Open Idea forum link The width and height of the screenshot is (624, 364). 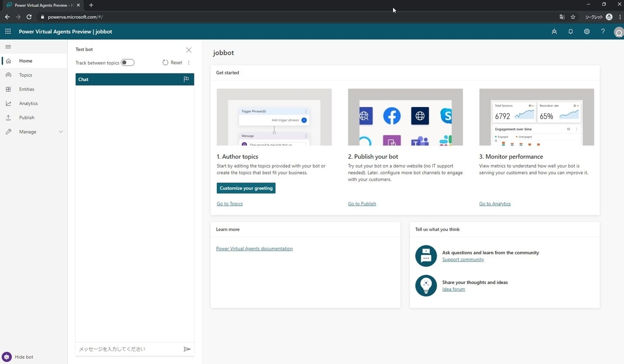[453, 289]
